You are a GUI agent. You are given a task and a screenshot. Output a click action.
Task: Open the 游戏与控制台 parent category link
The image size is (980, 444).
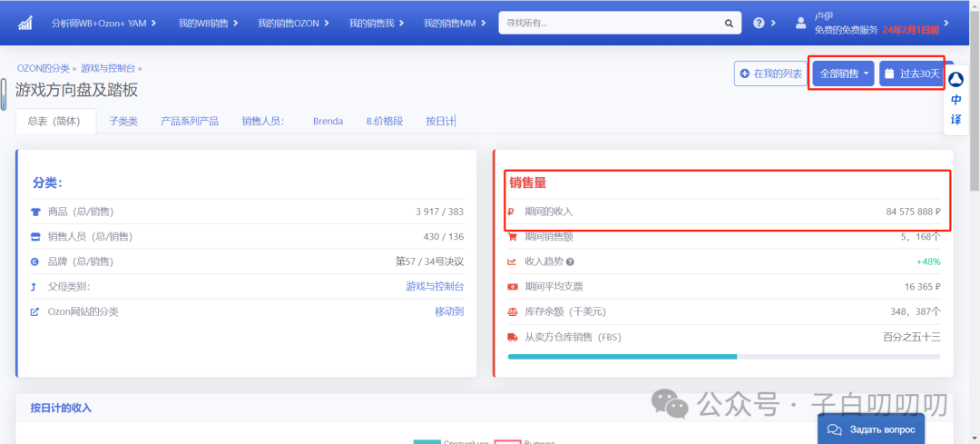(435, 287)
